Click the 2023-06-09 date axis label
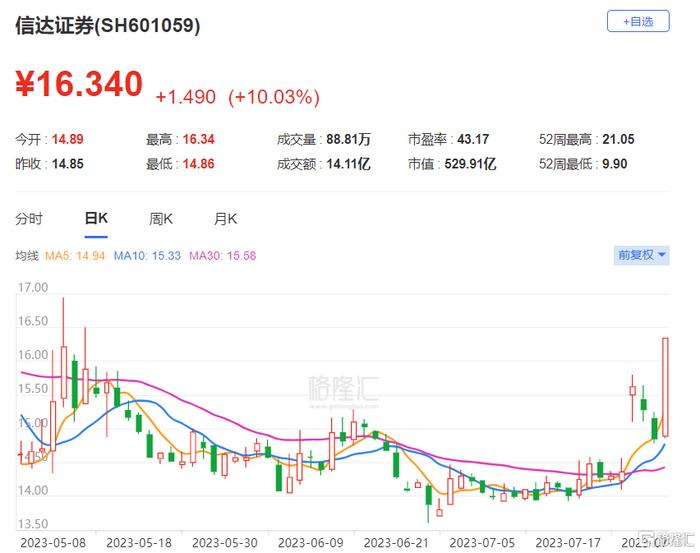The width and height of the screenshot is (700, 553). (x=311, y=543)
